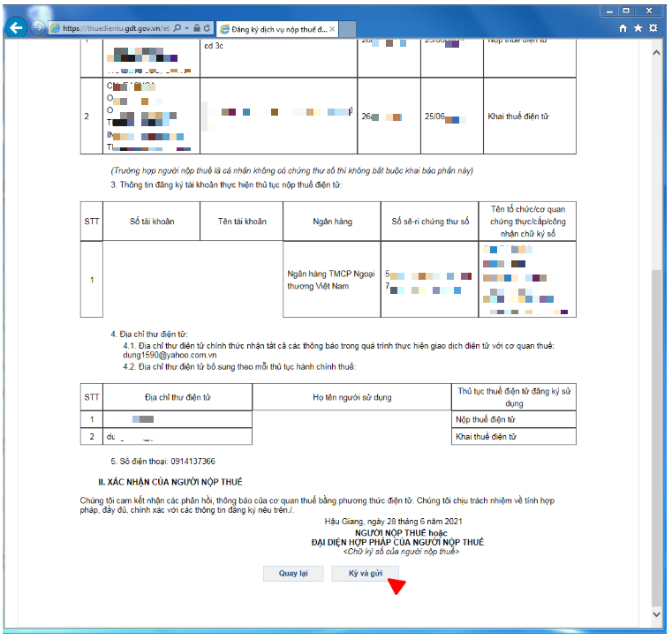Viewport: 672px width, 639px height.
Task: Click 'Thủ tục thuế điện tử đăng ký sử dụng' header
Action: tap(514, 397)
